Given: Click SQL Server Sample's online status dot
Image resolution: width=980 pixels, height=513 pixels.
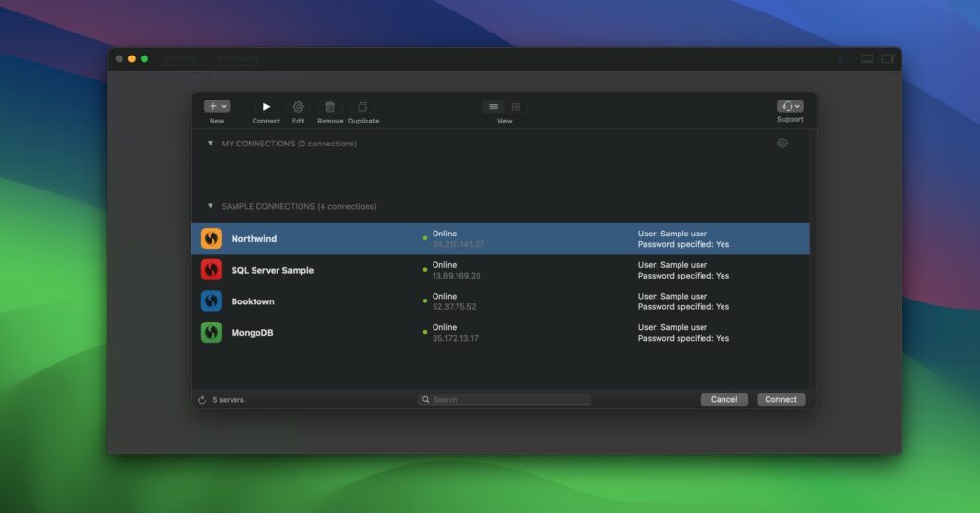Looking at the screenshot, I should (x=425, y=270).
